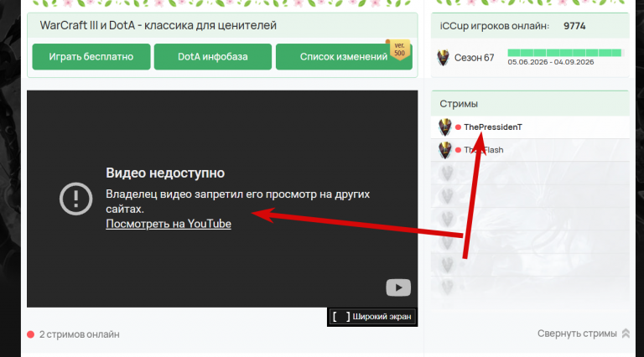Follow the Посмотреть на YouTube link

coord(169,224)
